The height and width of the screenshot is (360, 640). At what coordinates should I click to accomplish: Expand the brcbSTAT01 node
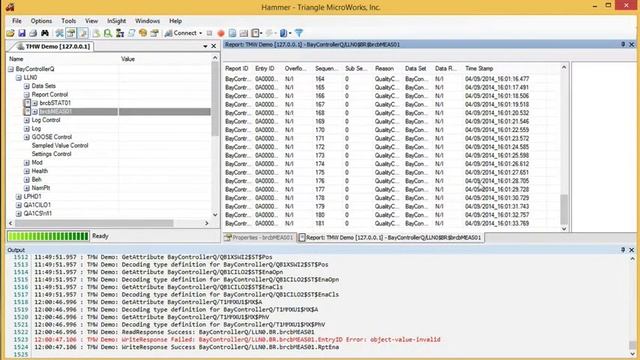[35, 103]
